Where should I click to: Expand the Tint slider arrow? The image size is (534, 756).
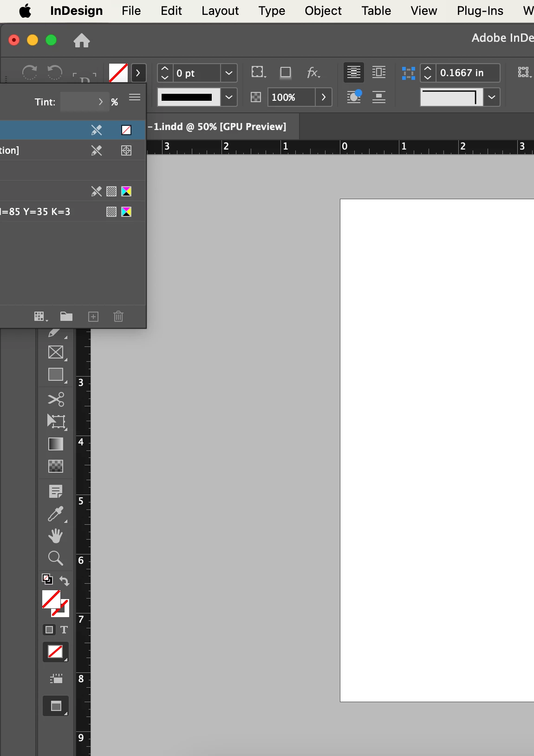pos(100,102)
